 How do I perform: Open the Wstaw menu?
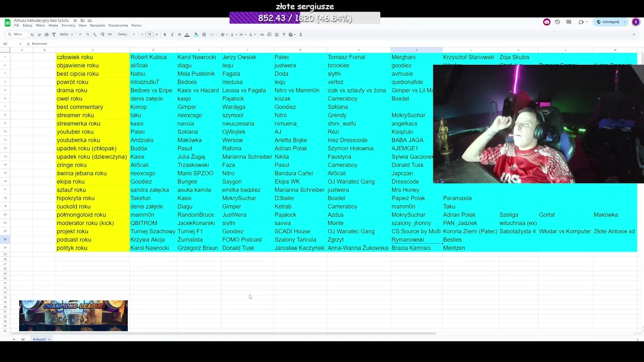click(x=53, y=26)
